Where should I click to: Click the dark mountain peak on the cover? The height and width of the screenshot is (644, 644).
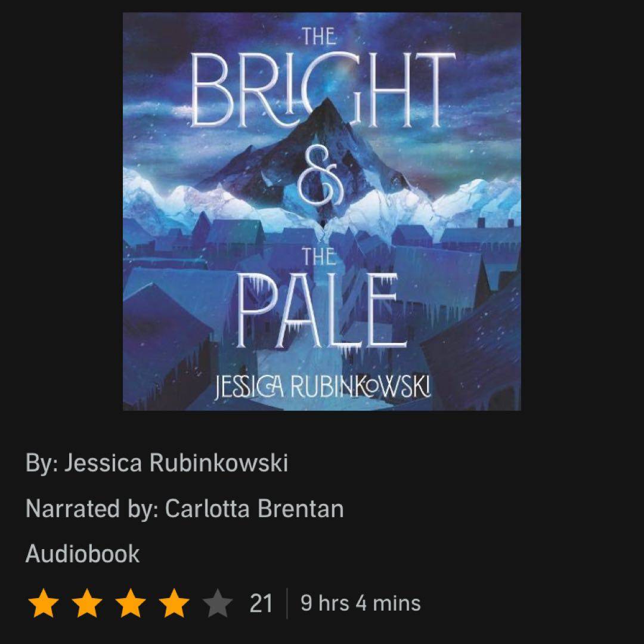[x=324, y=135]
